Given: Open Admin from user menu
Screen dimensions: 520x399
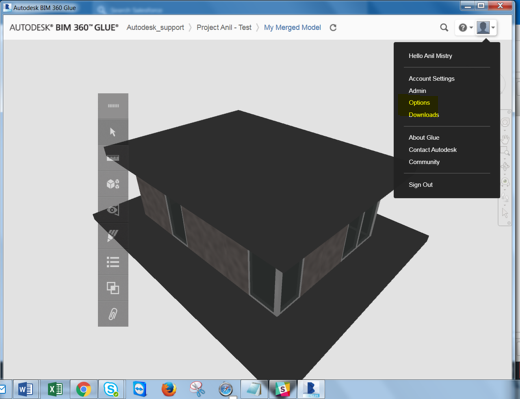Looking at the screenshot, I should click(x=417, y=91).
